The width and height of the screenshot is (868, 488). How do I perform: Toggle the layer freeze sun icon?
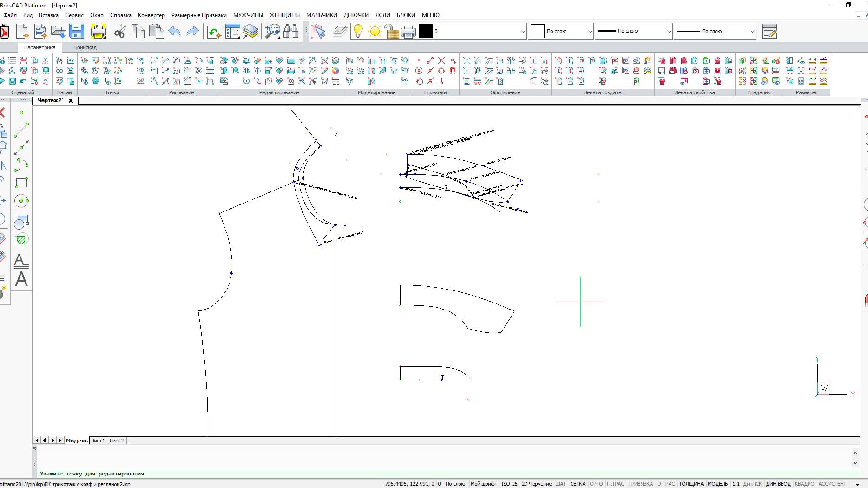[x=375, y=31]
